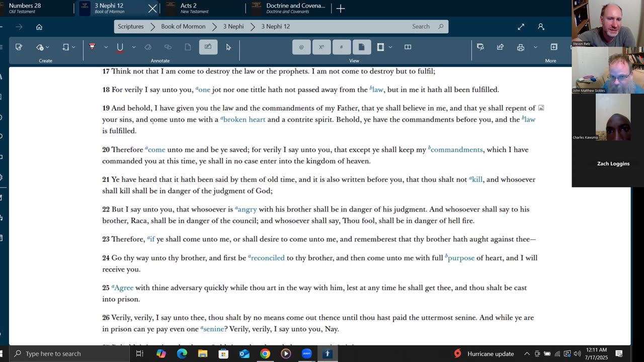Toggle footnote markers view button
Image resolution: width=644 pixels, height=362 pixels.
301,47
